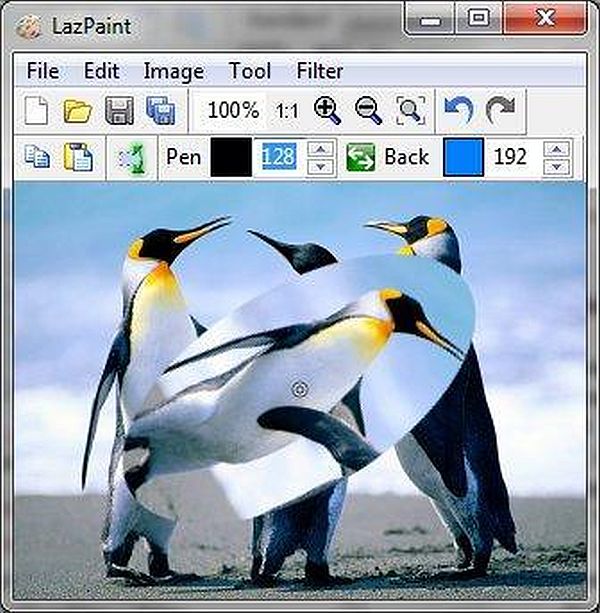Open the File menu
The width and height of the screenshot is (600, 613).
click(x=43, y=71)
